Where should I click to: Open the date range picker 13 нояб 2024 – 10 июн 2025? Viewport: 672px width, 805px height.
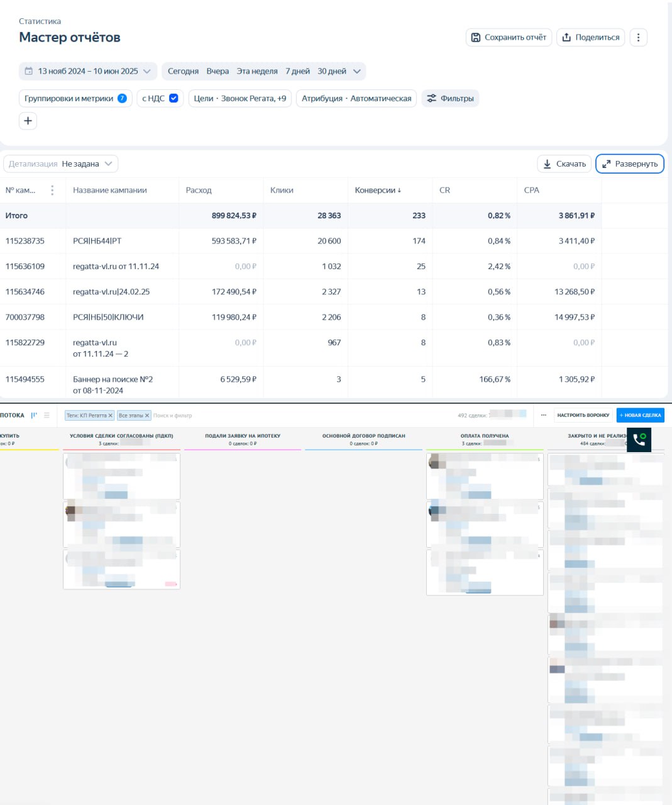click(x=87, y=72)
